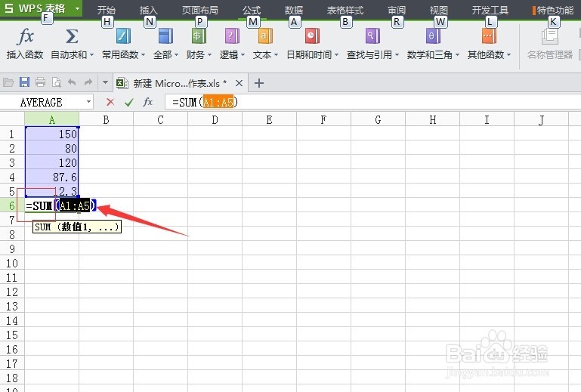Expand the 全部 dropdown arrow
Screen dimensions: 581x392
click(176, 55)
